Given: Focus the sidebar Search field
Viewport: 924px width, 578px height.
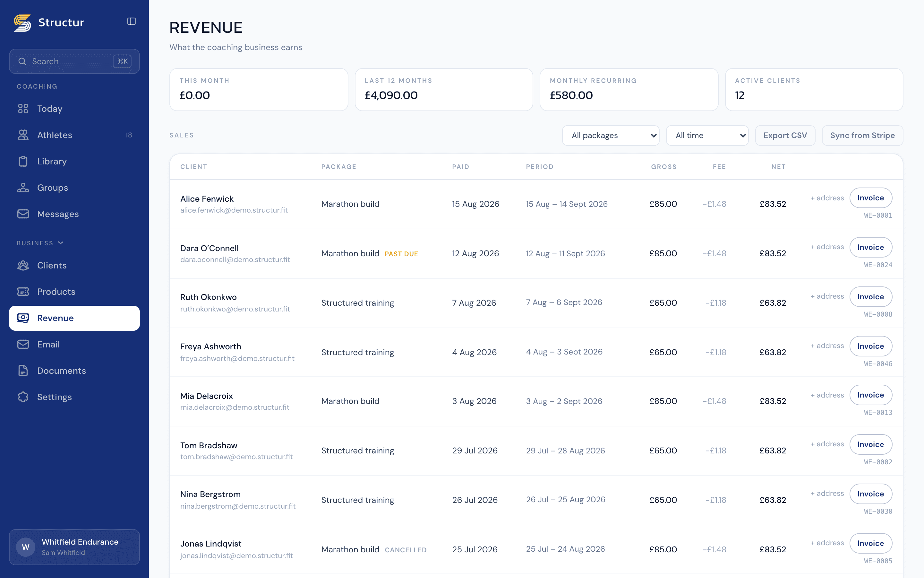Looking at the screenshot, I should (74, 61).
